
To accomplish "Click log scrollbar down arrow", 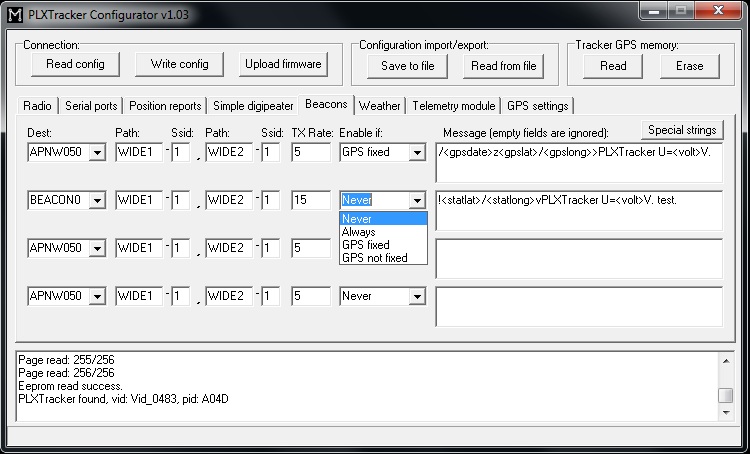I will (x=726, y=412).
